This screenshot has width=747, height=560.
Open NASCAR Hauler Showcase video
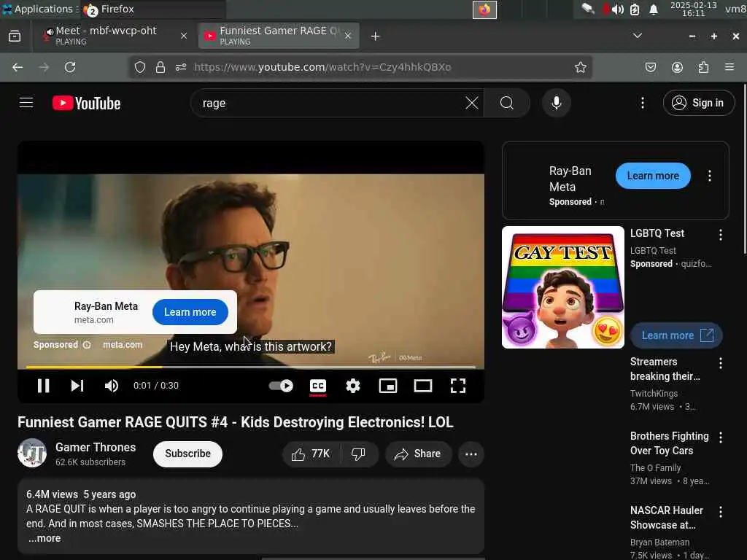[667, 518]
